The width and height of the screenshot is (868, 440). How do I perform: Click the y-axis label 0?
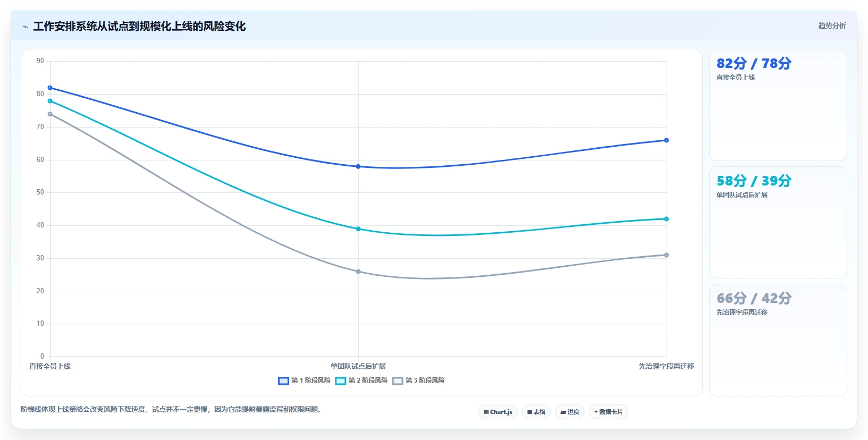click(42, 357)
